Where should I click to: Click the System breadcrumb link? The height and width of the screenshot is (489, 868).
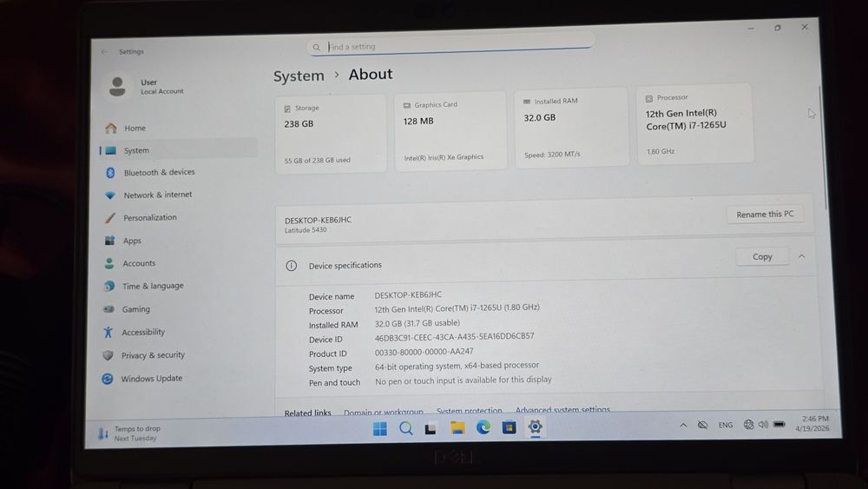click(x=299, y=76)
